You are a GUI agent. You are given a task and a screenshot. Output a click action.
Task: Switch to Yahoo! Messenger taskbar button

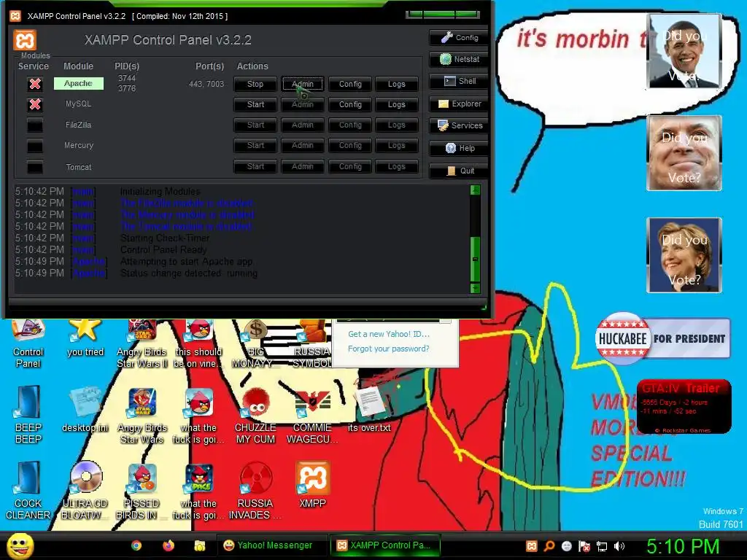tap(273, 545)
